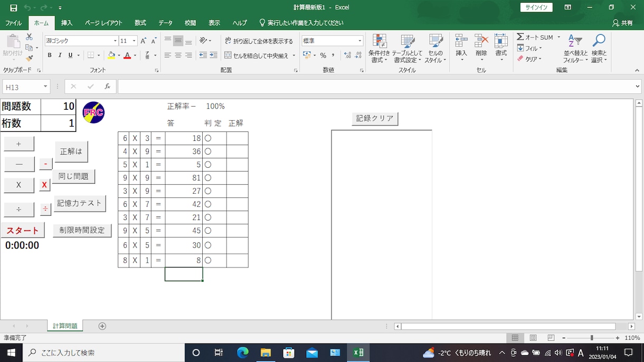Click AutoSum オート SUM
Image resolution: width=644 pixels, height=362 pixels.
[x=535, y=37]
